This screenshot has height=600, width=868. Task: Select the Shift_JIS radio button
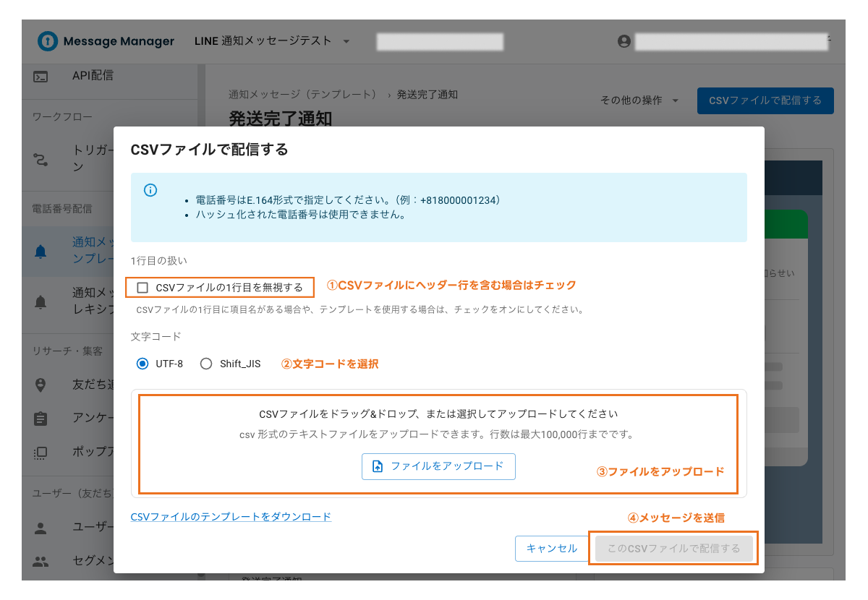[205, 364]
